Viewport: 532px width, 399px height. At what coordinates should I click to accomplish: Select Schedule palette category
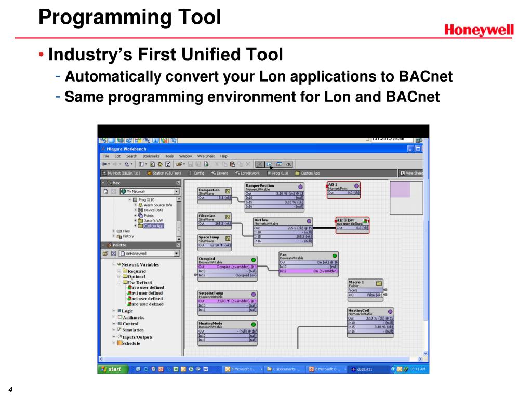[x=129, y=343]
